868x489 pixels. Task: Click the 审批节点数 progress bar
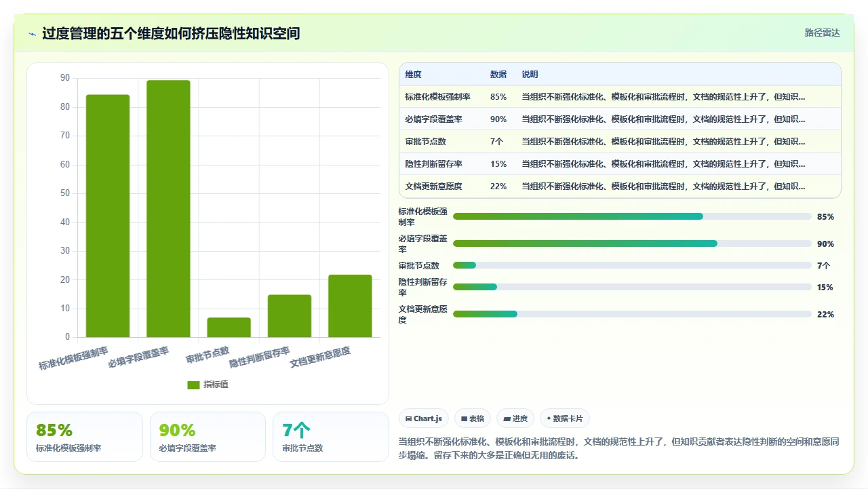pyautogui.click(x=632, y=265)
